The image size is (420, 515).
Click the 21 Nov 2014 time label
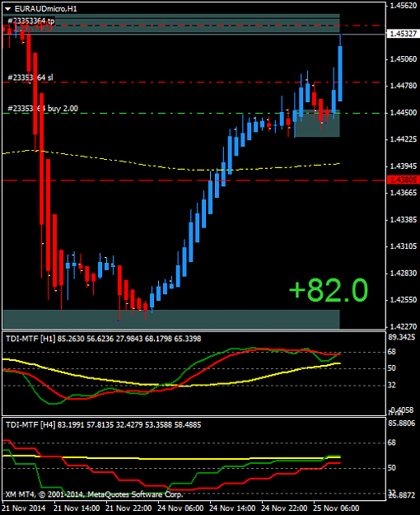tap(26, 508)
